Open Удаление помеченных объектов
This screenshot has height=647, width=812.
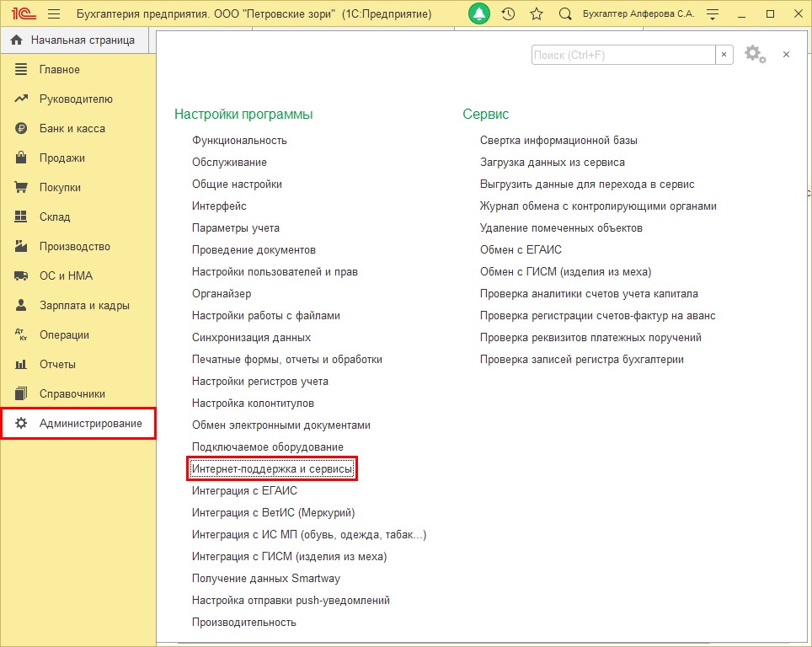[561, 228]
